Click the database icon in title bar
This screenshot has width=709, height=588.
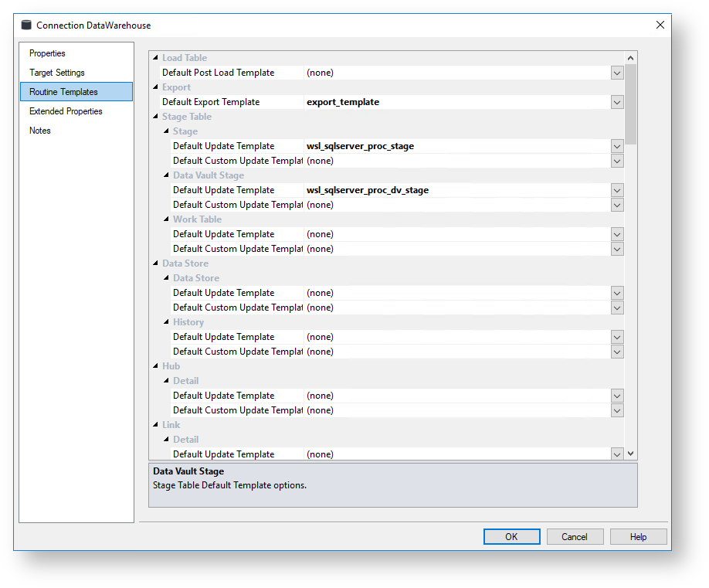click(x=27, y=25)
